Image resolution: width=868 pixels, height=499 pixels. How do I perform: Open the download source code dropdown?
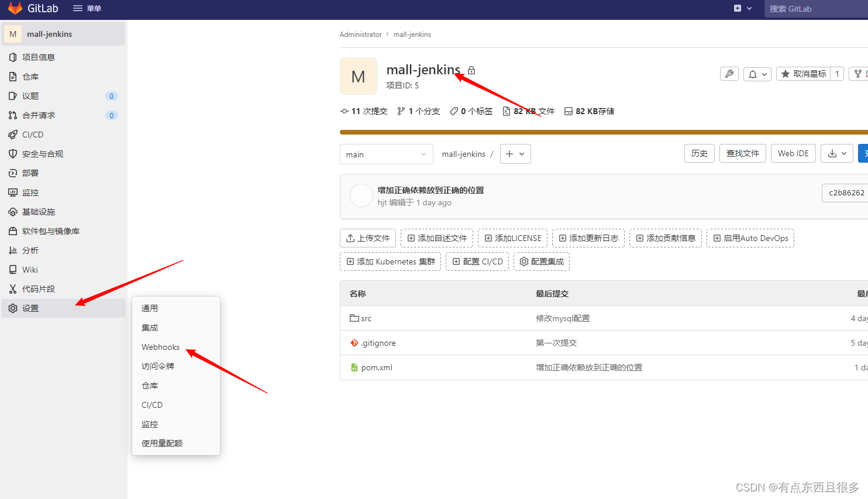click(837, 153)
